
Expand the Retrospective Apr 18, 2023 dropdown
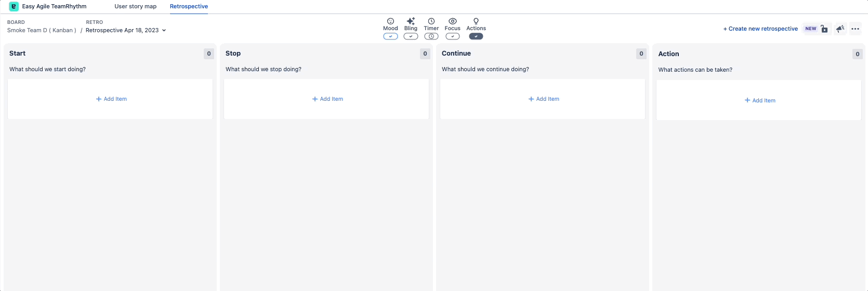[x=126, y=30]
